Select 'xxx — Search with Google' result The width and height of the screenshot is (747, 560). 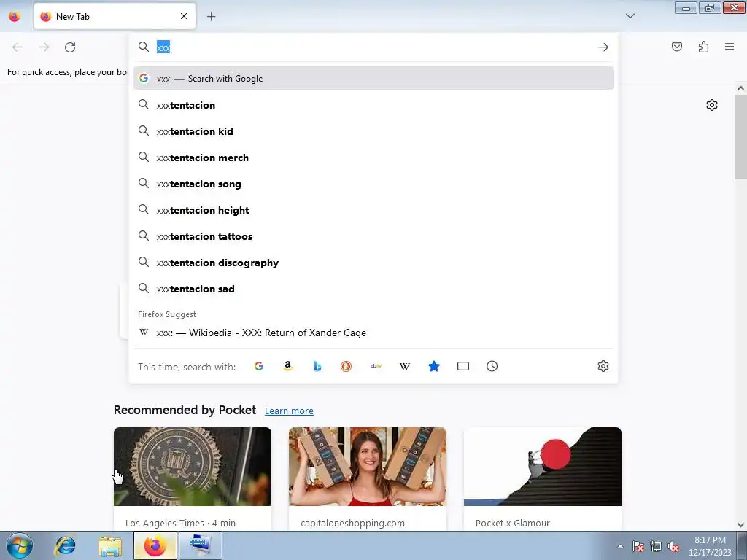(373, 78)
